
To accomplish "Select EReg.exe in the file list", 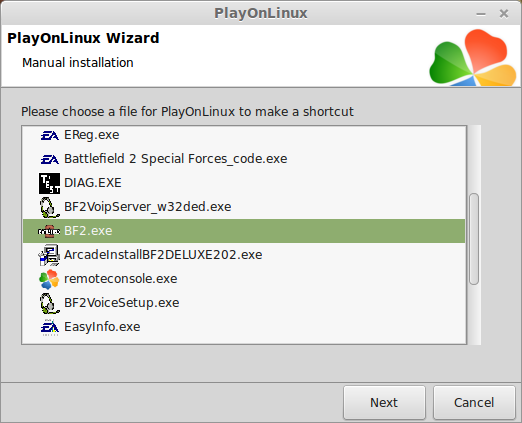I will tap(244, 135).
